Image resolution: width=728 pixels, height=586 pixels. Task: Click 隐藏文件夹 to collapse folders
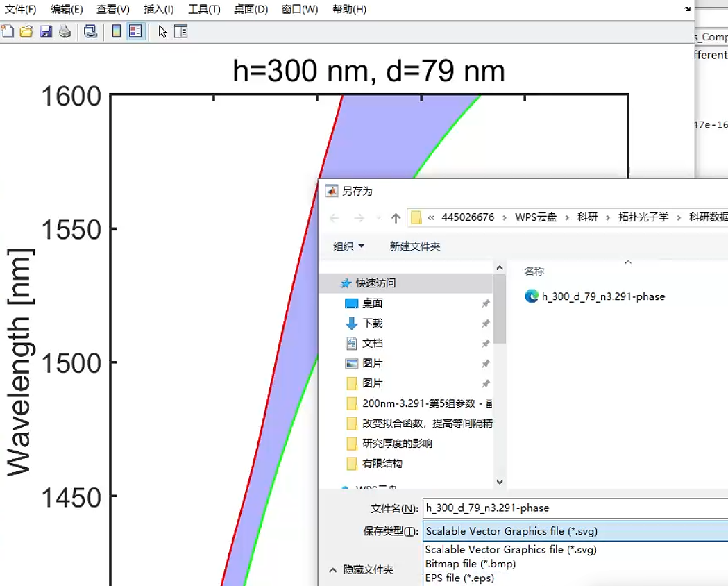click(x=361, y=570)
